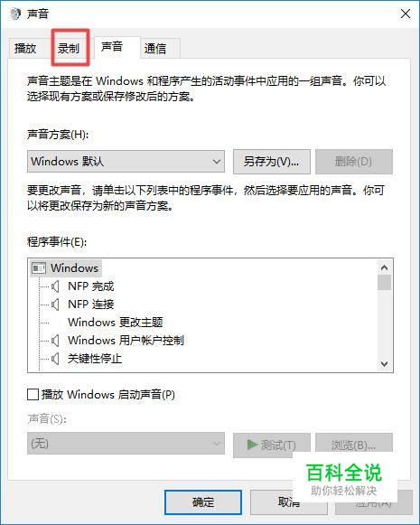The width and height of the screenshot is (420, 525).
Task: Click the speaker icon beside NFP 完成
Action: 56,286
